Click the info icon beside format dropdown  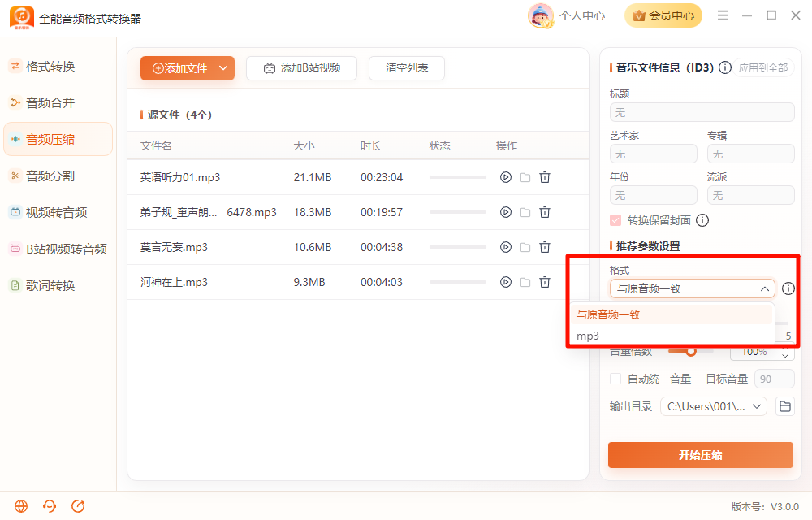click(788, 288)
